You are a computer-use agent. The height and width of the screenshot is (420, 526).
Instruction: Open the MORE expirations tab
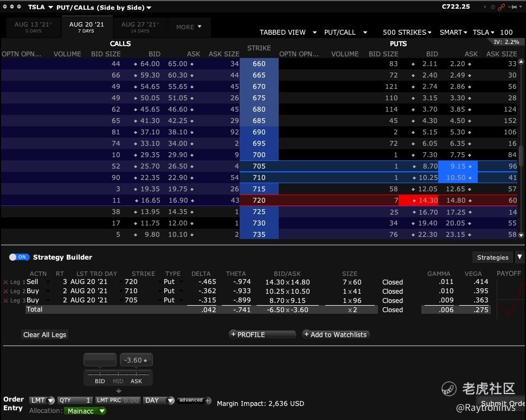click(189, 27)
